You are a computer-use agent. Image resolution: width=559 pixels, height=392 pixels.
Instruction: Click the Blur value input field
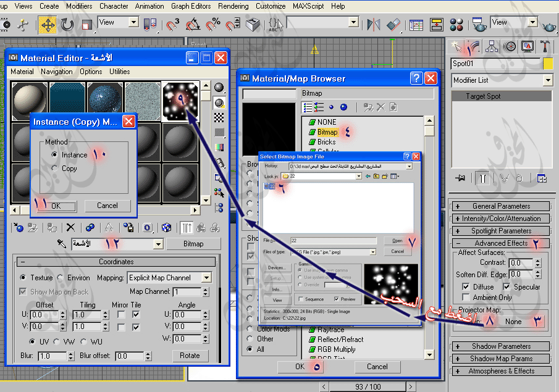[x=53, y=356]
